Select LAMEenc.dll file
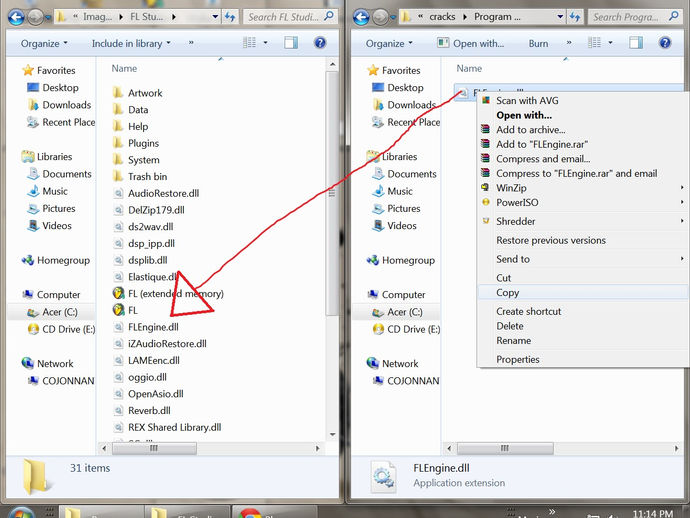 (x=147, y=360)
